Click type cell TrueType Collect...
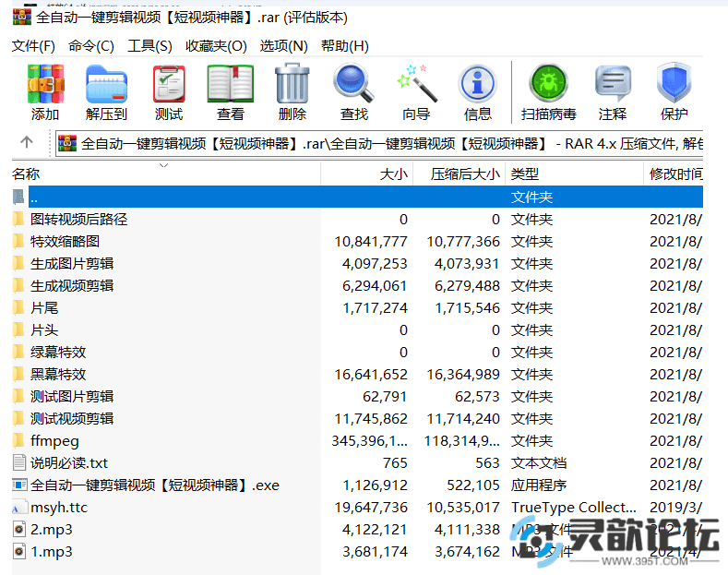The width and height of the screenshot is (728, 575). [573, 508]
